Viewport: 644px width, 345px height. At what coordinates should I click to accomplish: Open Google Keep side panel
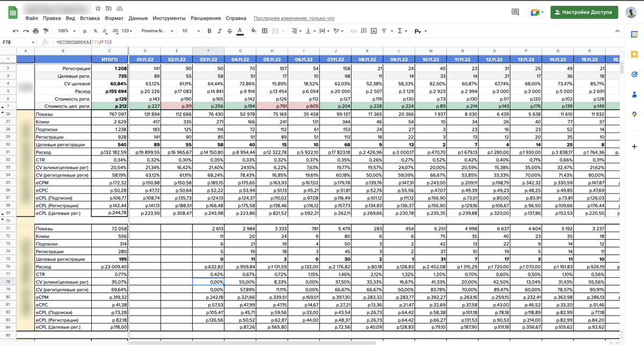[x=634, y=54]
